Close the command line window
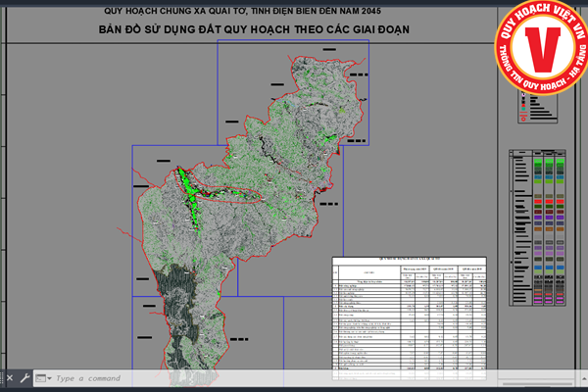The width and height of the screenshot is (588, 392). point(10,378)
